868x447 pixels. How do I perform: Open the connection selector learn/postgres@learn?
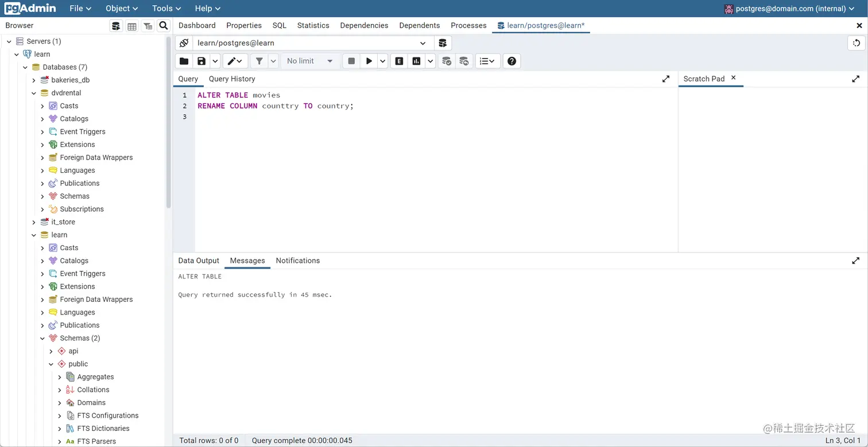point(313,43)
